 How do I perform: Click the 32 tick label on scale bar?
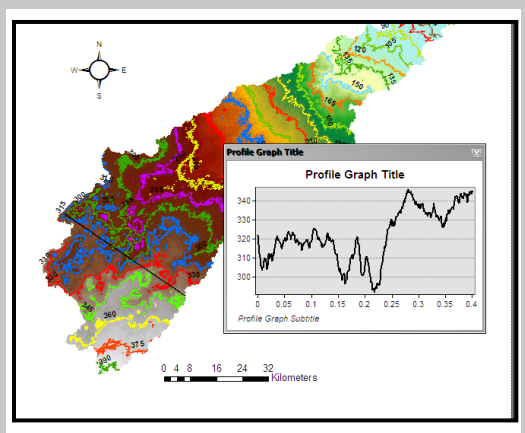268,368
